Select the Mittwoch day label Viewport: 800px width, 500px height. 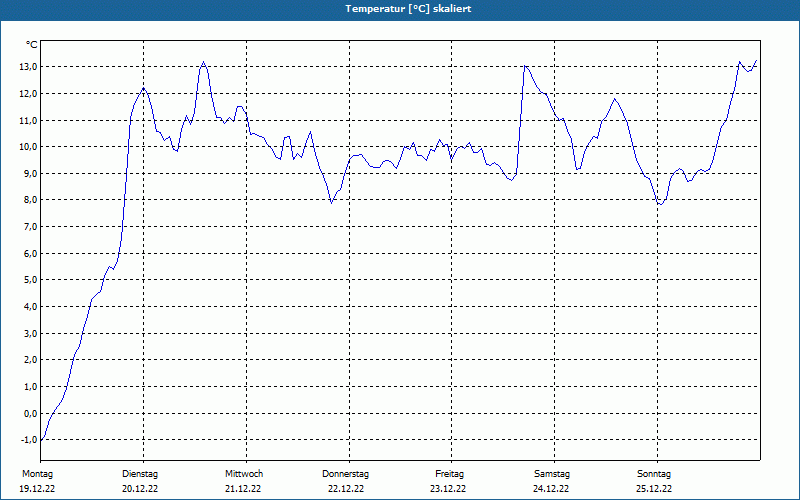click(x=244, y=474)
